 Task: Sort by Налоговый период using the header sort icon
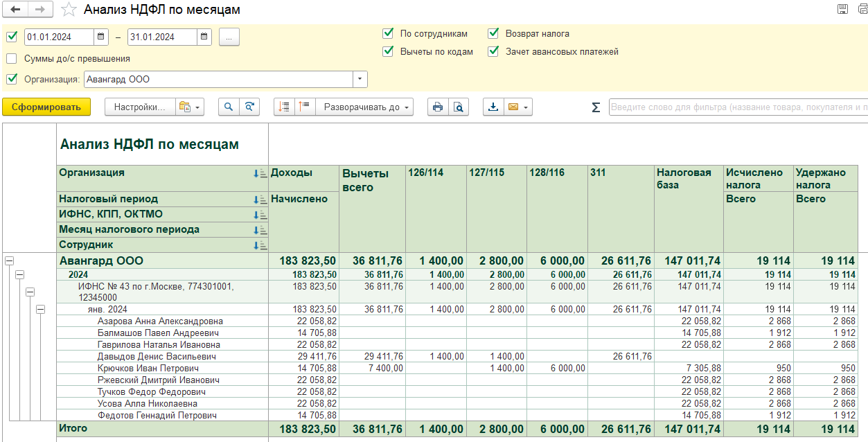click(260, 200)
